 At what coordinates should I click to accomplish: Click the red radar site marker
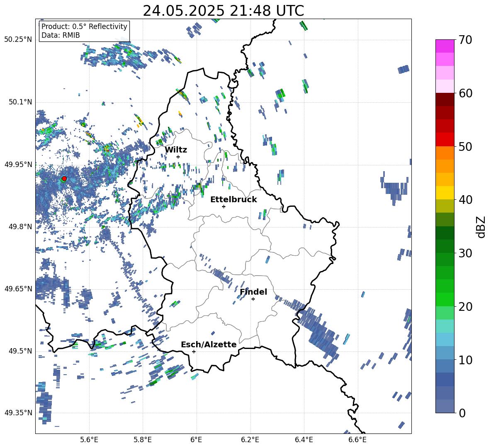[64, 179]
